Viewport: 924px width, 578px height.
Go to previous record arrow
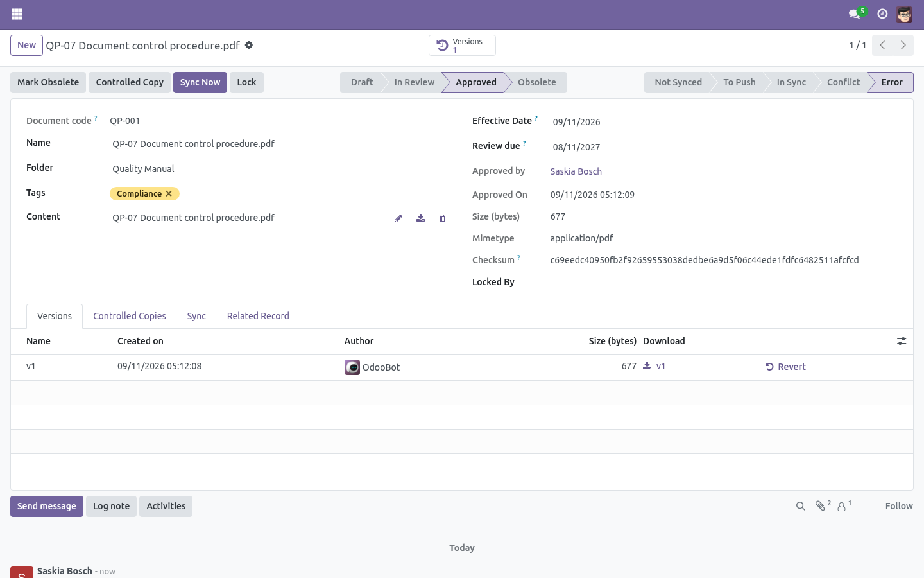coord(882,45)
